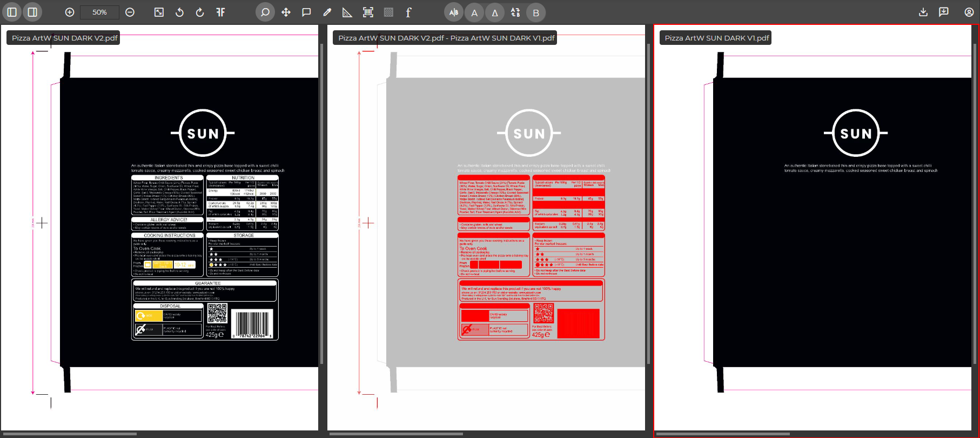Viewport: 980px width, 438px height.
Task: Open the font inspector tool
Action: pyautogui.click(x=408, y=12)
